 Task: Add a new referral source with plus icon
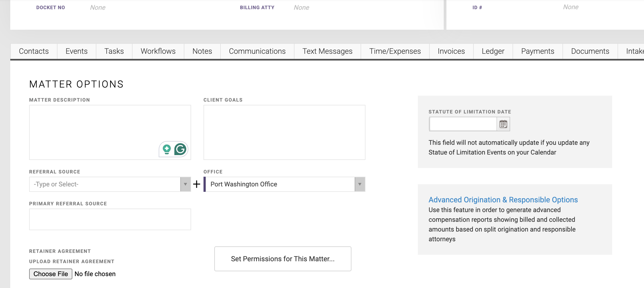pyautogui.click(x=197, y=184)
